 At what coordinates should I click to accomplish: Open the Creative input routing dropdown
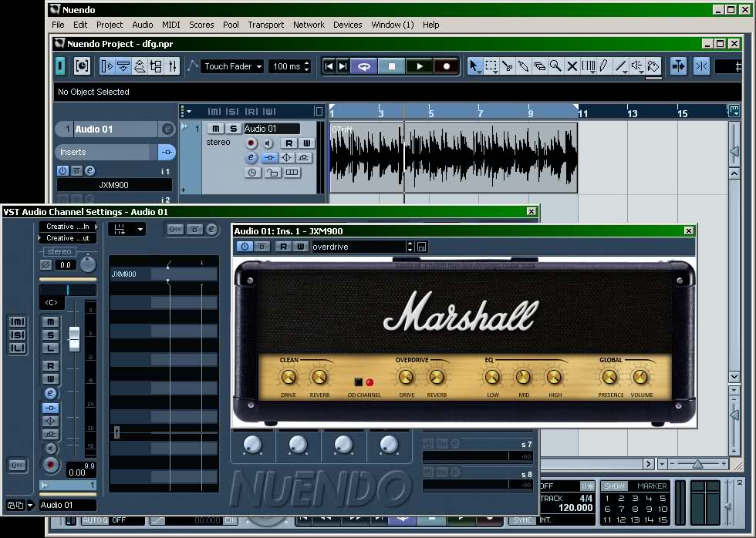pyautogui.click(x=69, y=227)
